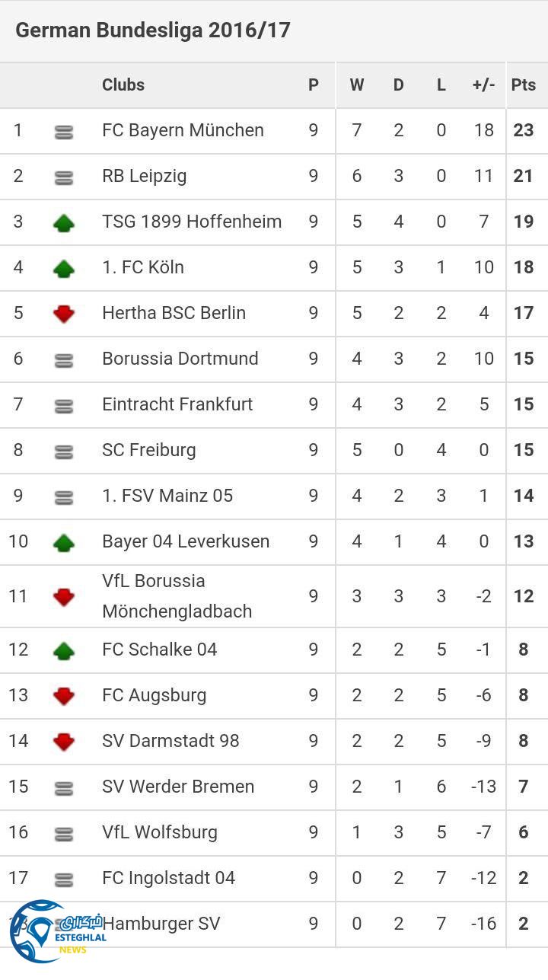Click the German Bundesliga 2016/17 title

(x=153, y=30)
